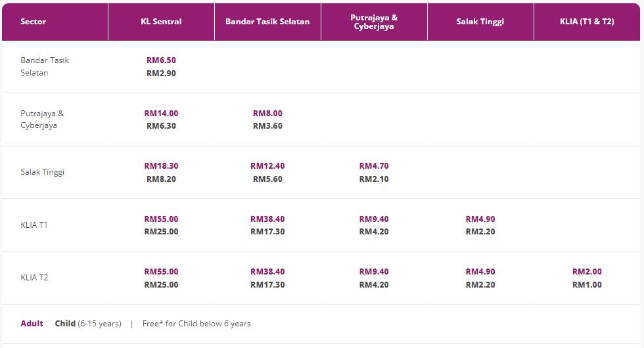
Task: Click the Child (6-15 years) legend label
Action: [x=88, y=323]
